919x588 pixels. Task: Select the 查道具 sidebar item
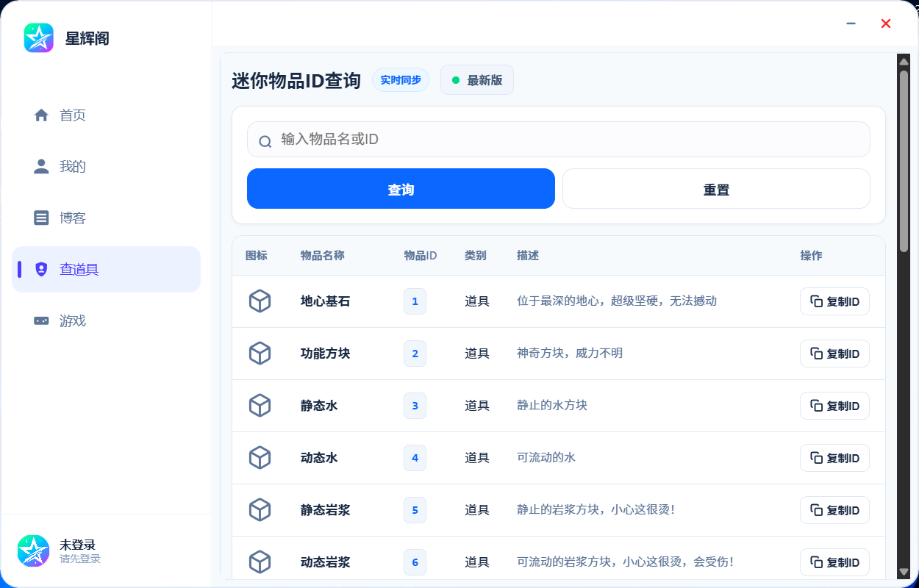pos(106,270)
